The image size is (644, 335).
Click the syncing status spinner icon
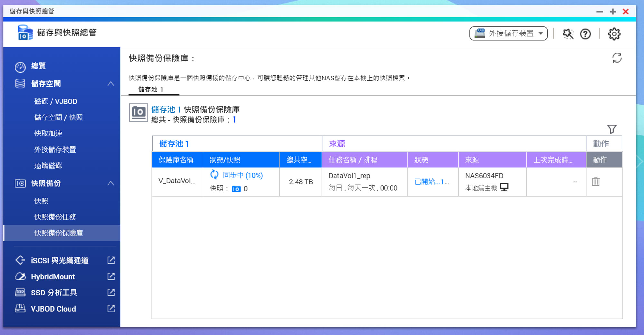pos(214,174)
